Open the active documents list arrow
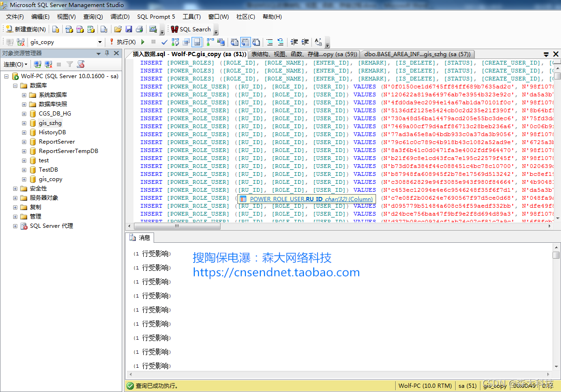Image resolution: width=561 pixels, height=392 pixels. pyautogui.click(x=546, y=55)
